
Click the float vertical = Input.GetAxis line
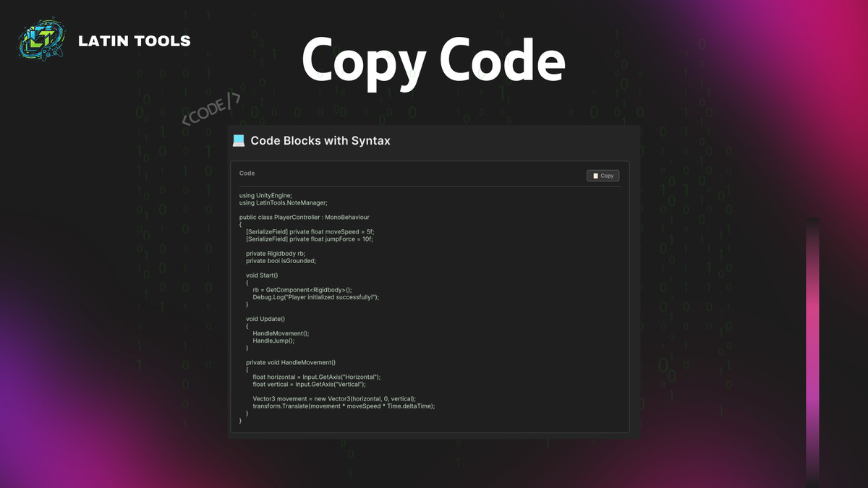(x=309, y=384)
